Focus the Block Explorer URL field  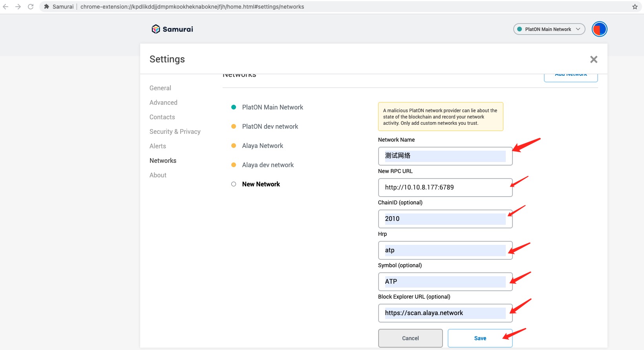tap(445, 313)
